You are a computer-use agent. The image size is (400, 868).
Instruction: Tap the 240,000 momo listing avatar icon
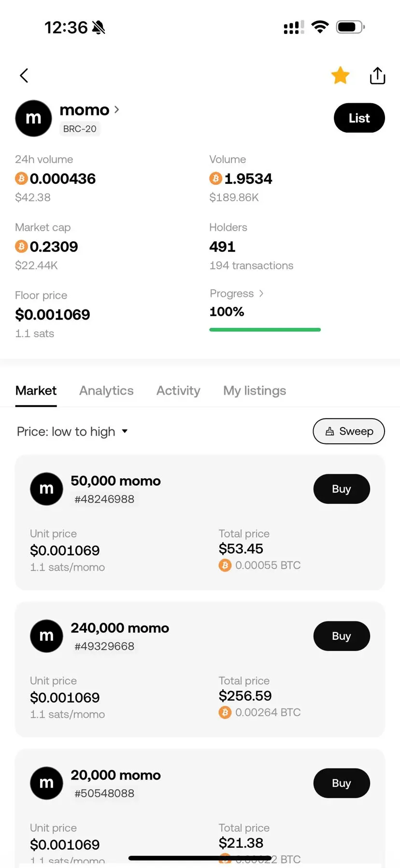point(46,636)
